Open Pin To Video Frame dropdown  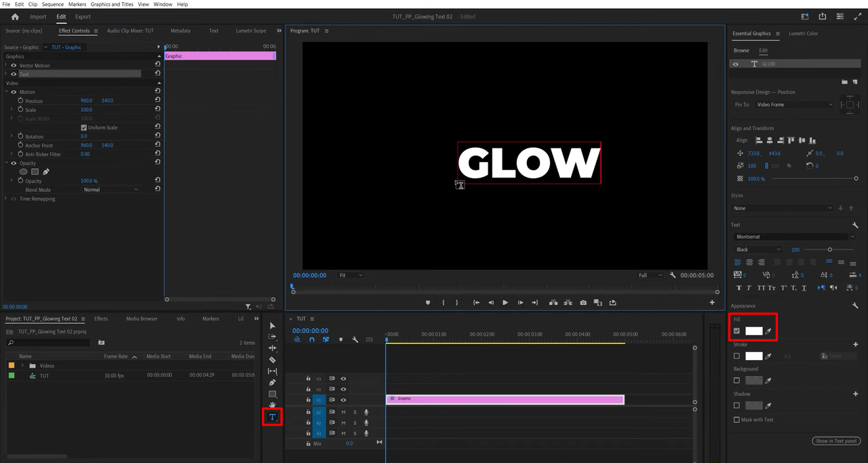click(x=795, y=104)
